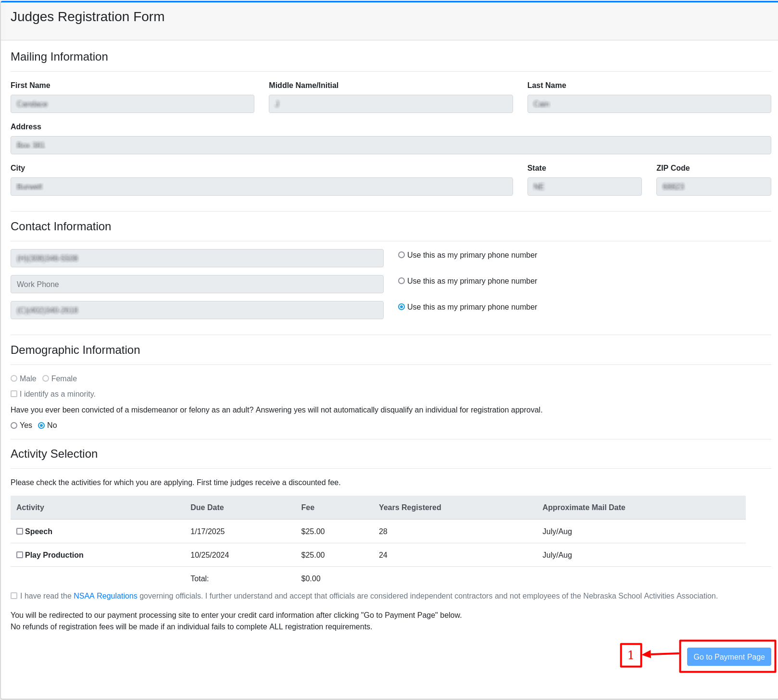The width and height of the screenshot is (778, 700).
Task: Set Work Phone as primary number
Action: pyautogui.click(x=402, y=281)
